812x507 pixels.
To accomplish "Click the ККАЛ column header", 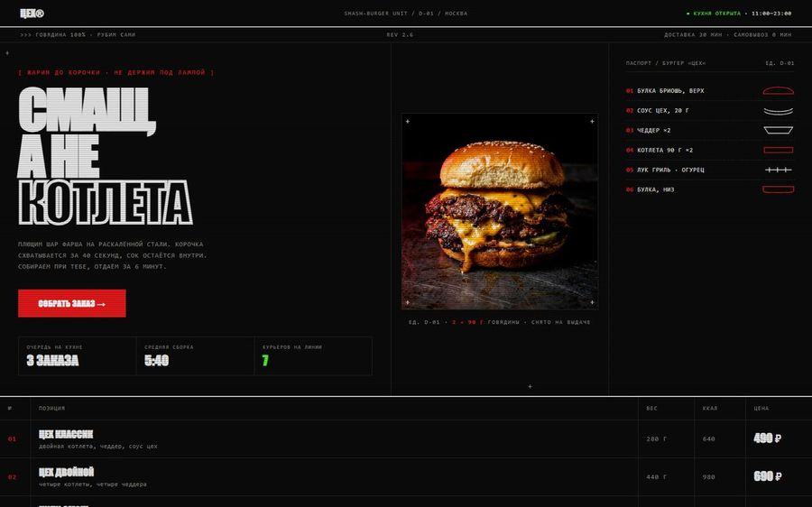I will point(710,409).
